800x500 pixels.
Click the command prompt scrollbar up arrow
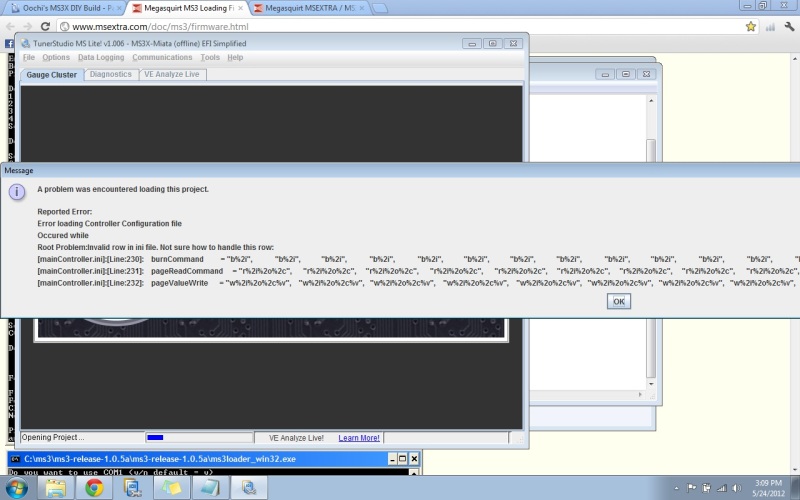click(x=414, y=472)
